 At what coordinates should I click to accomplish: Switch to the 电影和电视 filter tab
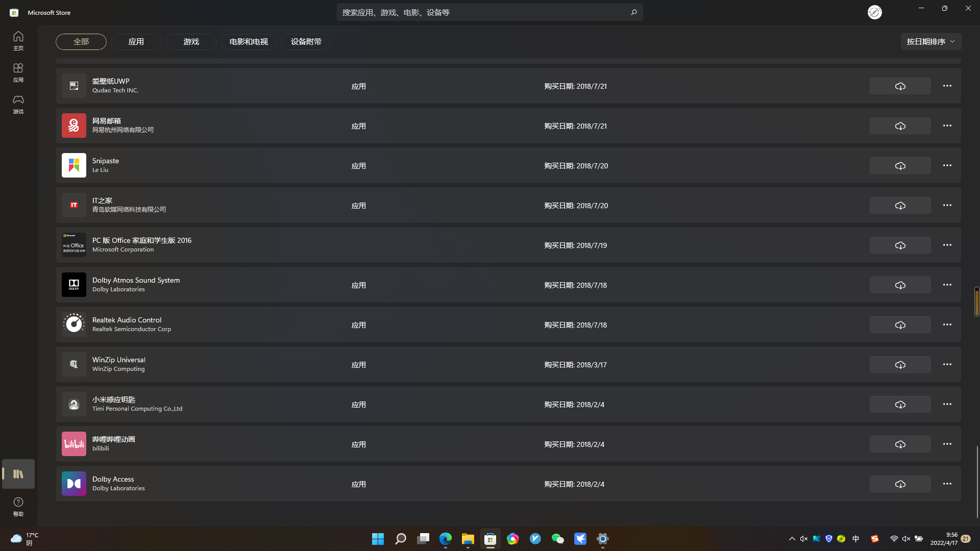[x=249, y=42]
